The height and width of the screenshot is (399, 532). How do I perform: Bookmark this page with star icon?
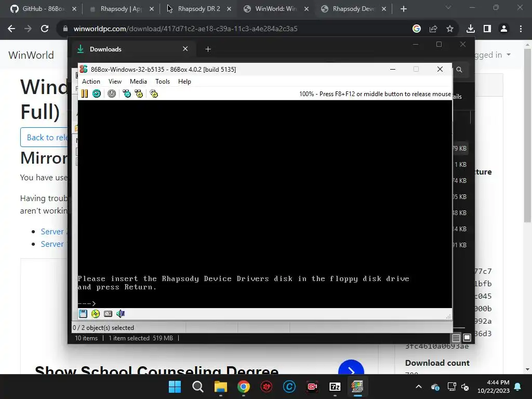click(450, 29)
